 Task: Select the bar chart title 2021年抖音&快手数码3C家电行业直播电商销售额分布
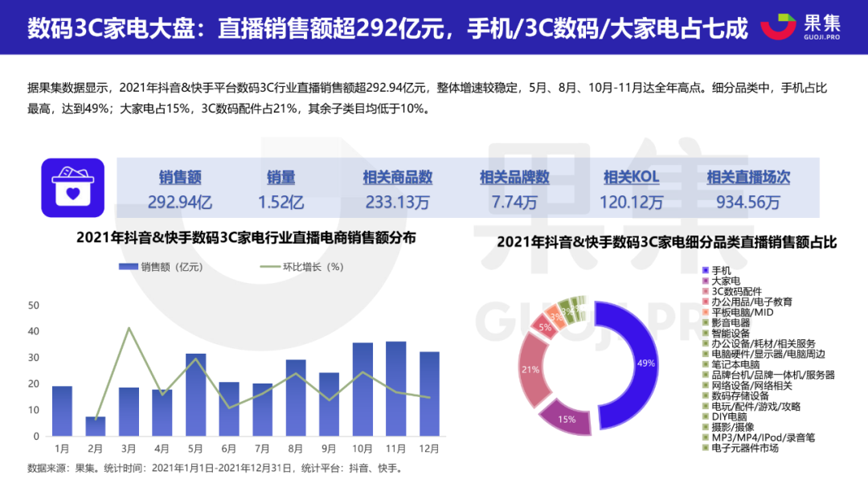[x=246, y=238]
